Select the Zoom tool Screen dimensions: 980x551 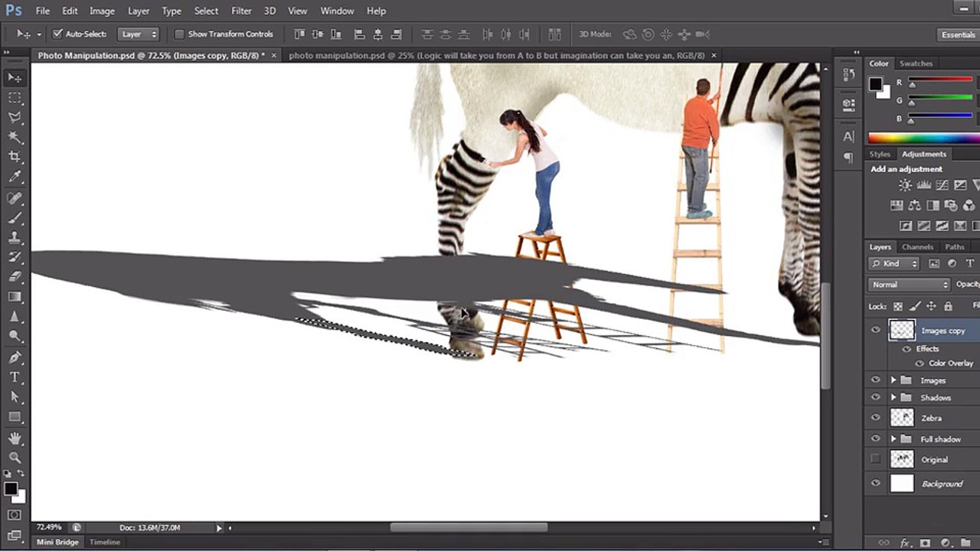[x=15, y=457]
